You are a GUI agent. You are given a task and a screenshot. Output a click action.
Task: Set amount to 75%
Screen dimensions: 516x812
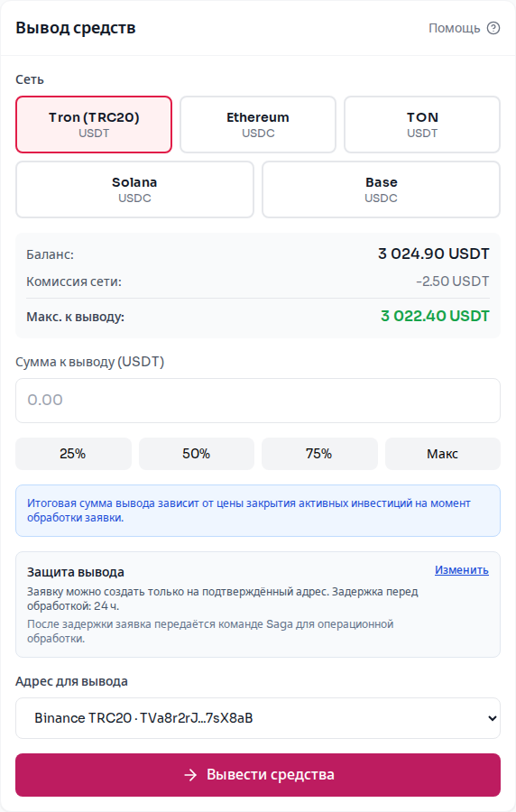(x=319, y=454)
